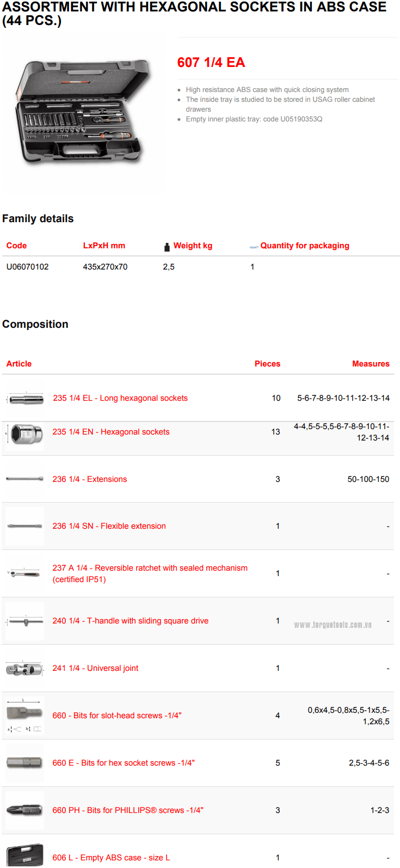Click the long hexagonal socket thumbnail
The image size is (400, 868).
[x=26, y=399]
